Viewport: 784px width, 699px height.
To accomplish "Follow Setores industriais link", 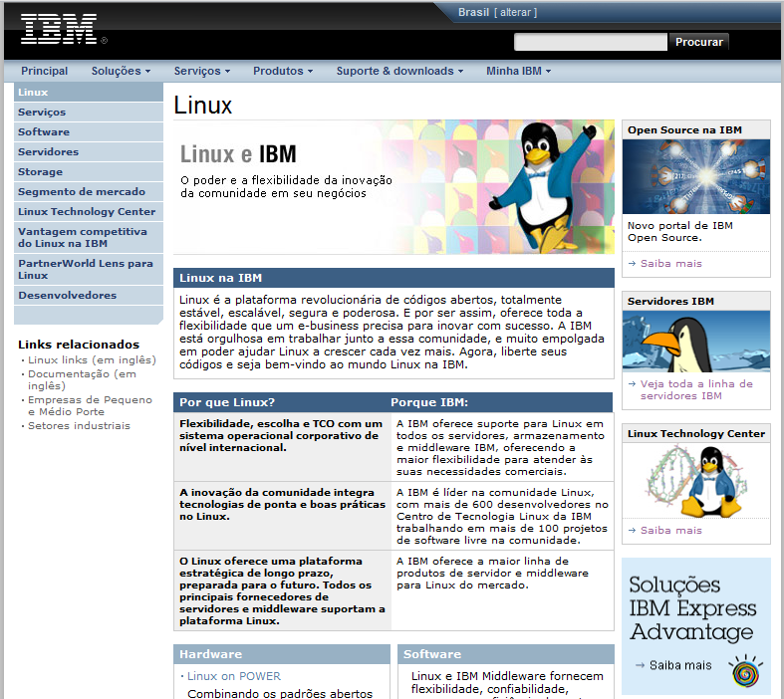I will [79, 426].
